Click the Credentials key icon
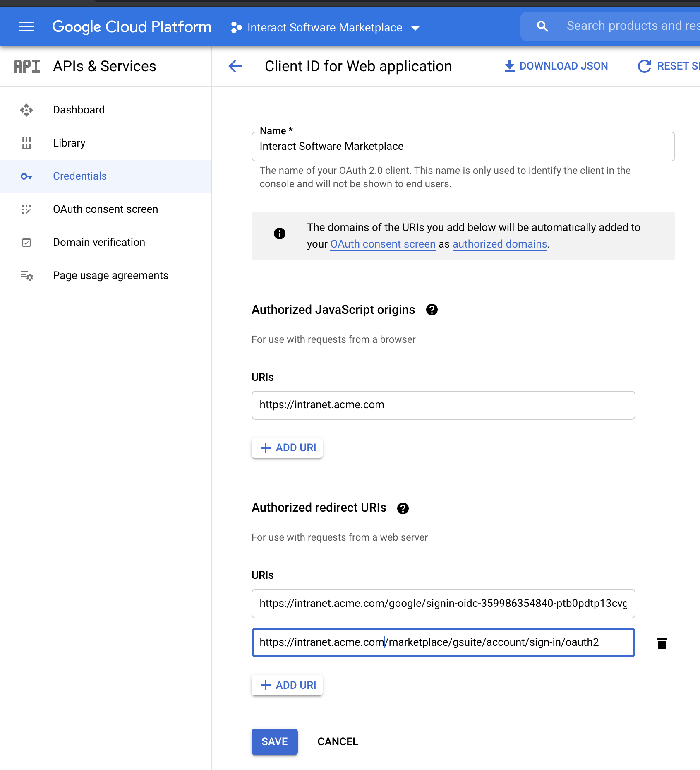Viewport: 700px width, 770px height. pos(26,176)
